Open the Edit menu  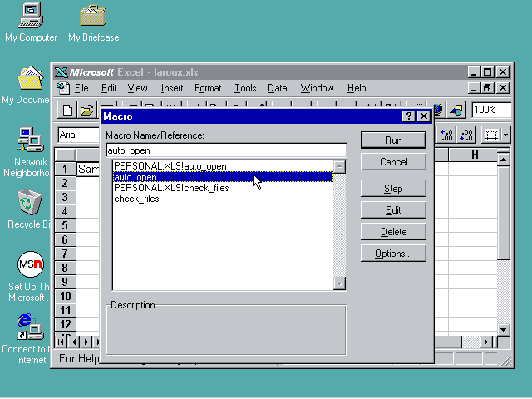coord(109,88)
